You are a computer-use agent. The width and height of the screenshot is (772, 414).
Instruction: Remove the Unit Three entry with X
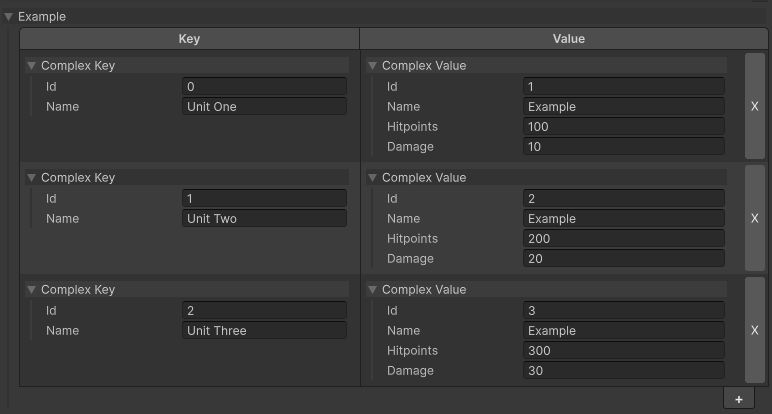pyautogui.click(x=754, y=330)
